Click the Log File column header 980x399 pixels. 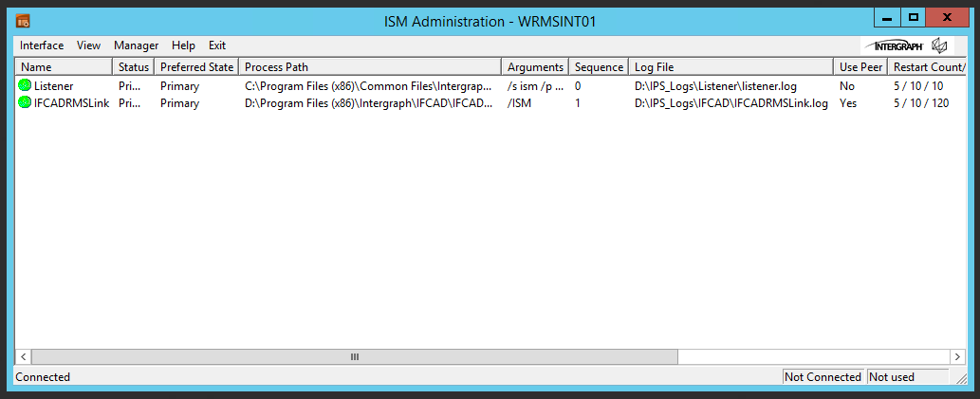point(730,67)
